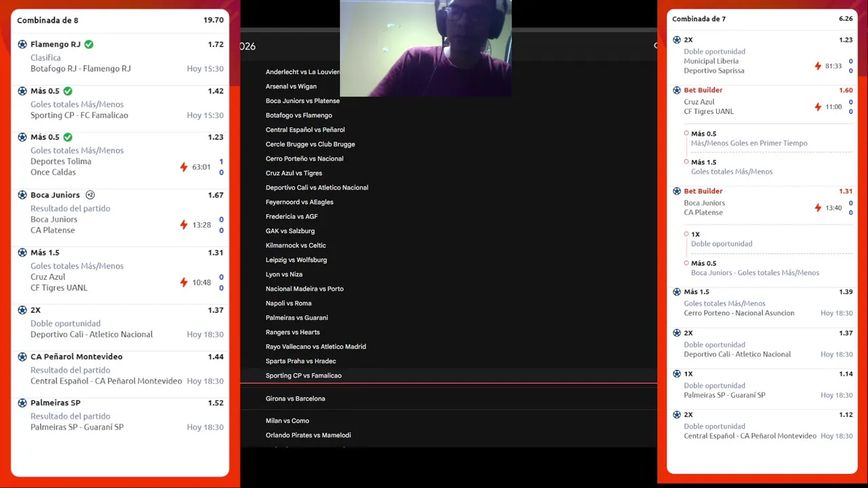Click Palmeiras SP - Guaraní SP fixture in Combinada de 7
The height and width of the screenshot is (488, 868).
click(724, 395)
